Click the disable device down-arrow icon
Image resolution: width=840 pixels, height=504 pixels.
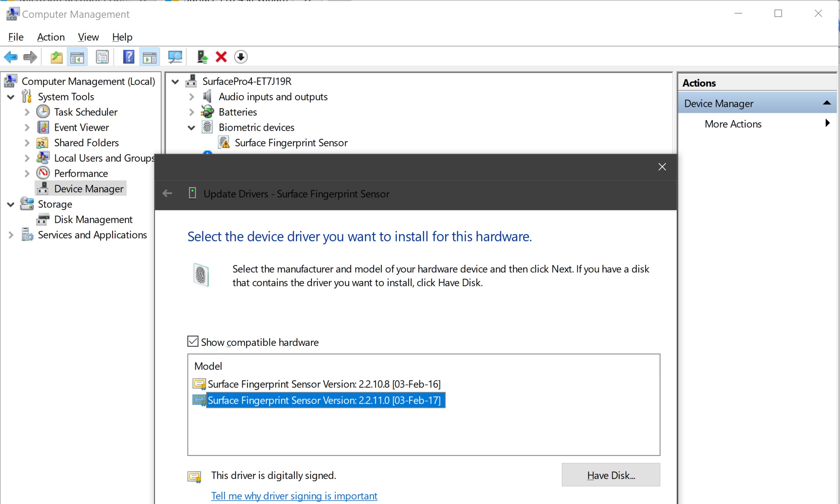(241, 57)
